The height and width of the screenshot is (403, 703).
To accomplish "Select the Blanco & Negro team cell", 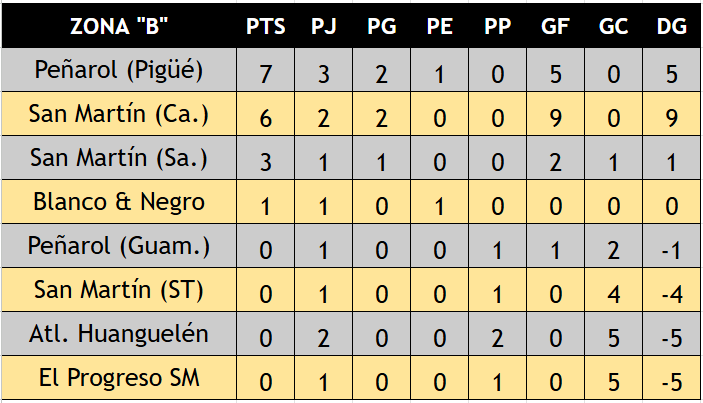I will (119, 202).
